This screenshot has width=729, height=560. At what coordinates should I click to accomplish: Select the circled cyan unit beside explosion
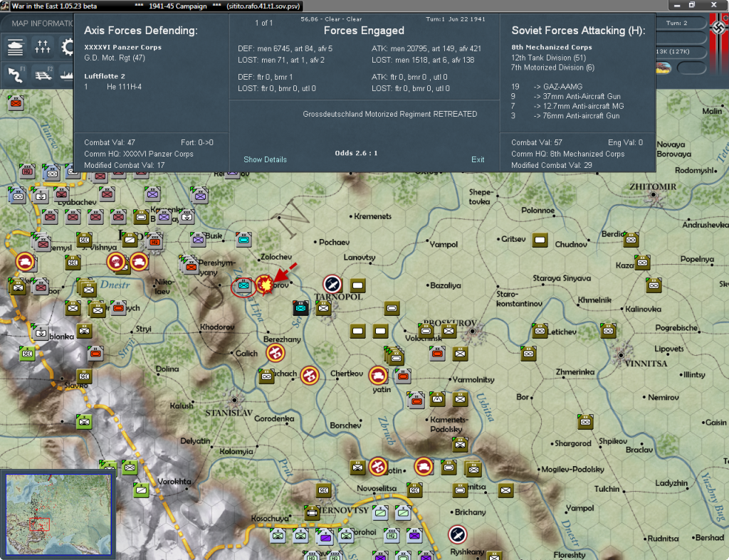(243, 285)
